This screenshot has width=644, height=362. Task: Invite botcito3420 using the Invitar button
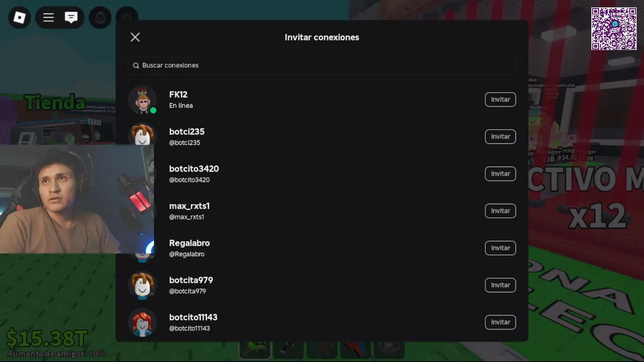500,173
